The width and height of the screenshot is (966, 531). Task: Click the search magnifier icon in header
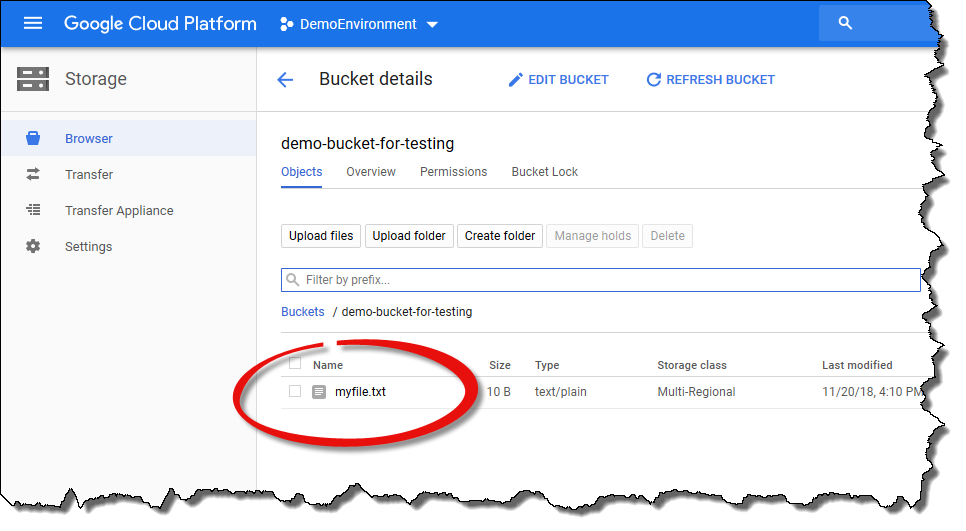[x=845, y=23]
